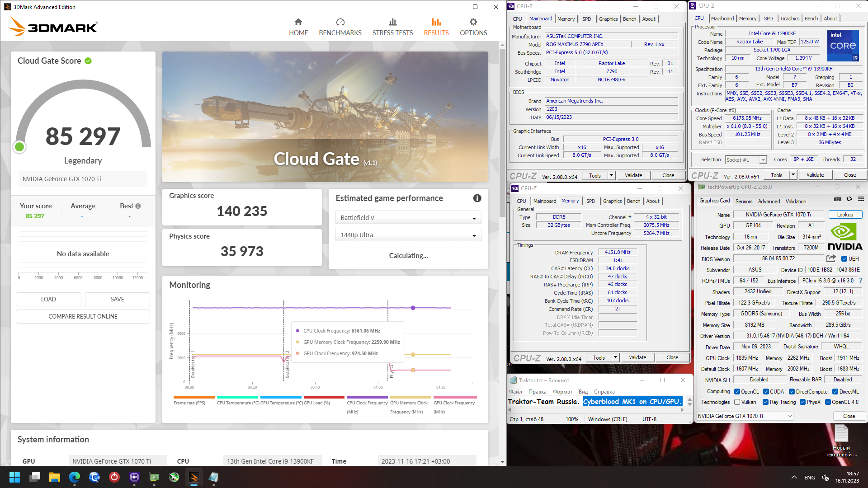Screen dimensions: 868x488
Task: Open the Формат menu in Notepad
Action: pyautogui.click(x=562, y=392)
